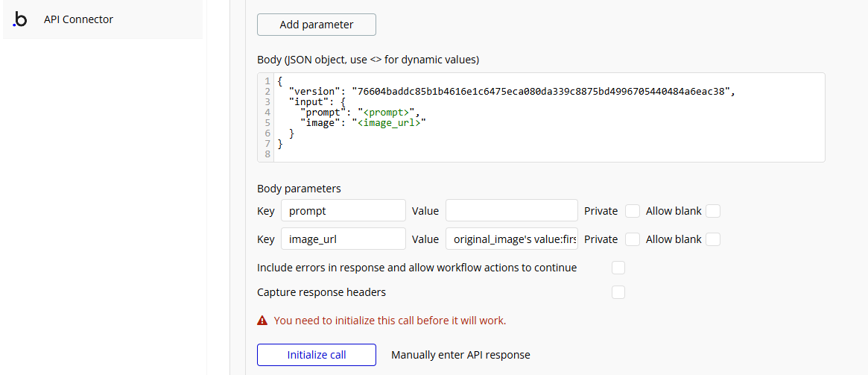
Task: Focus the prompt Key field
Action: [343, 211]
